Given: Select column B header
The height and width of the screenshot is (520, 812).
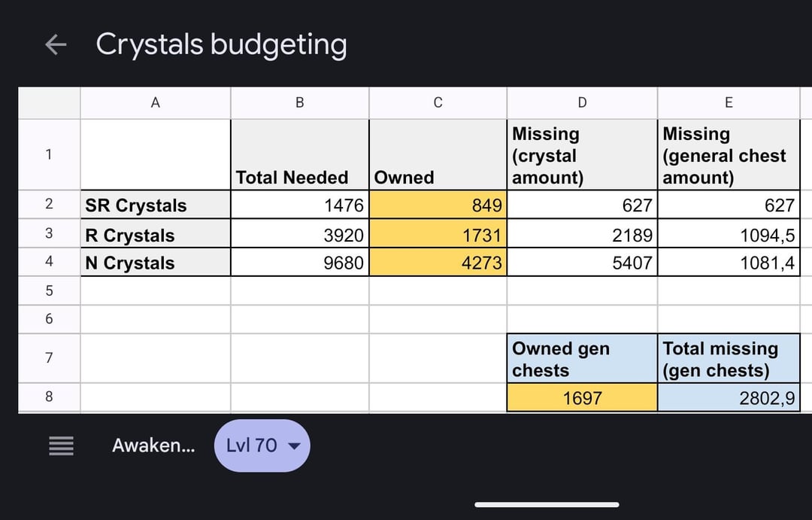Looking at the screenshot, I should coord(299,103).
